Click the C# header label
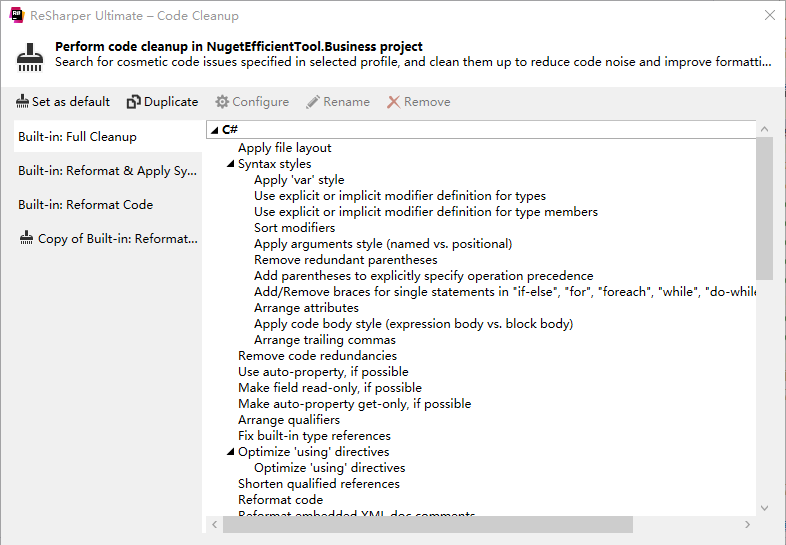The width and height of the screenshot is (786, 545). click(230, 130)
